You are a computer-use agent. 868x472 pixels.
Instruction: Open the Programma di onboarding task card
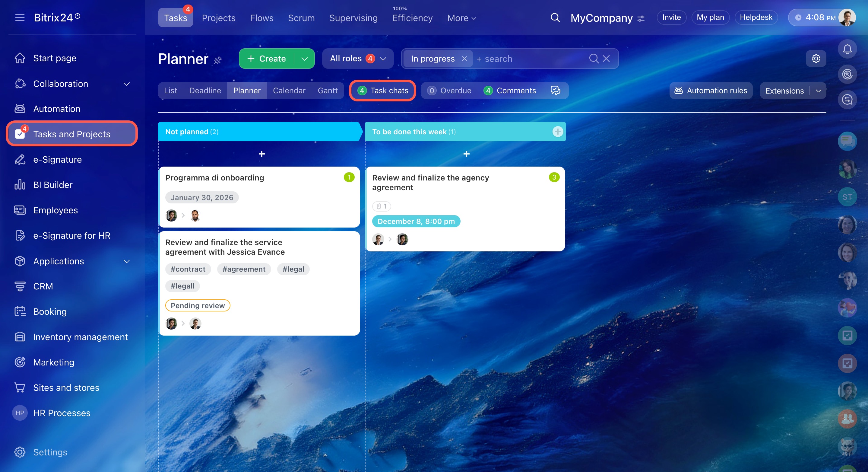pos(214,178)
